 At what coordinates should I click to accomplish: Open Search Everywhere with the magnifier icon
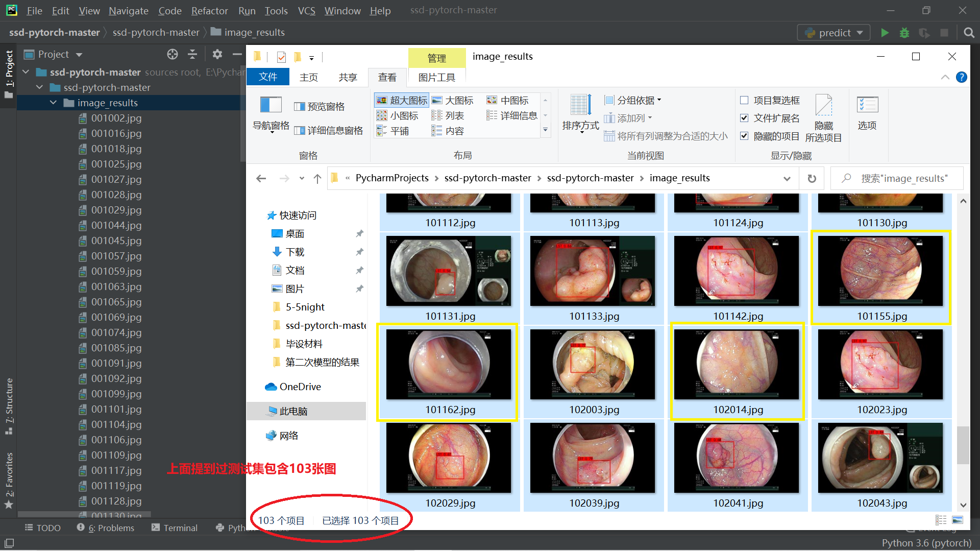coord(968,32)
